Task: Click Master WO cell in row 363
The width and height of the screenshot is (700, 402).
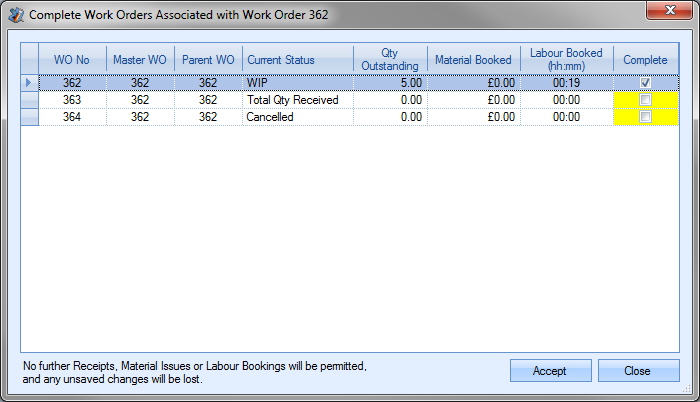Action: [x=140, y=100]
